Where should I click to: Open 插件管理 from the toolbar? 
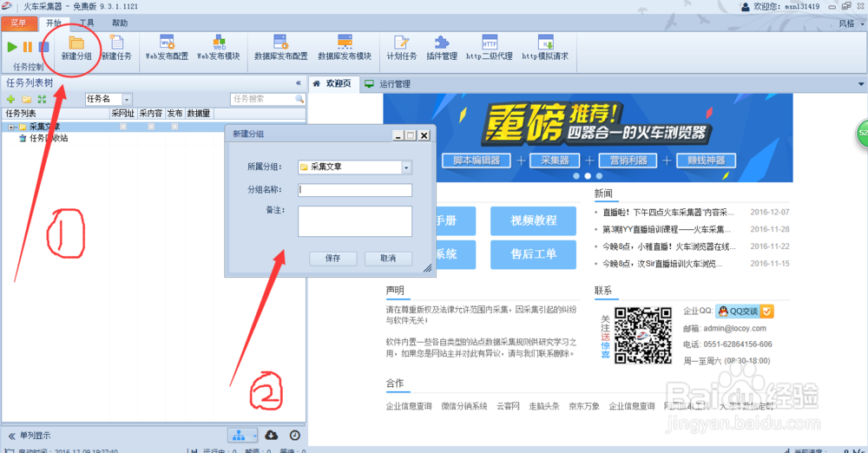point(442,49)
